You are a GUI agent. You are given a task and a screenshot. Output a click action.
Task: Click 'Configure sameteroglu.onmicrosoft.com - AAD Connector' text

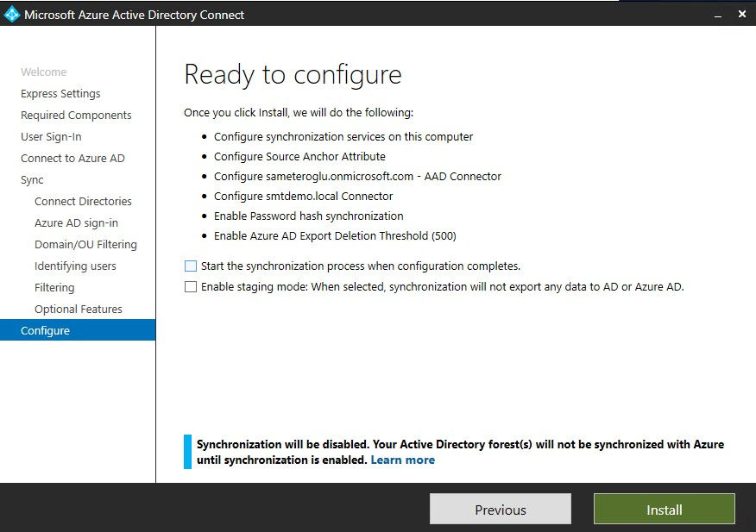[357, 177]
